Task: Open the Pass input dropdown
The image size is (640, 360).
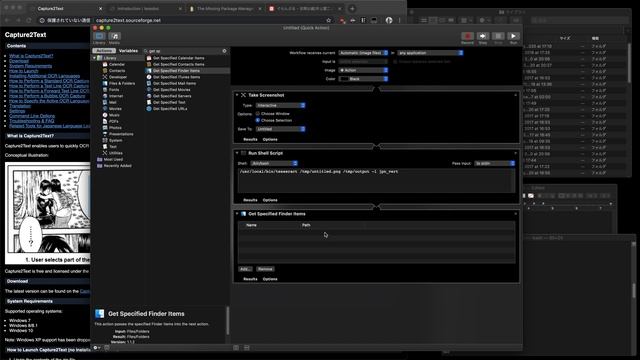Action: tap(495, 163)
